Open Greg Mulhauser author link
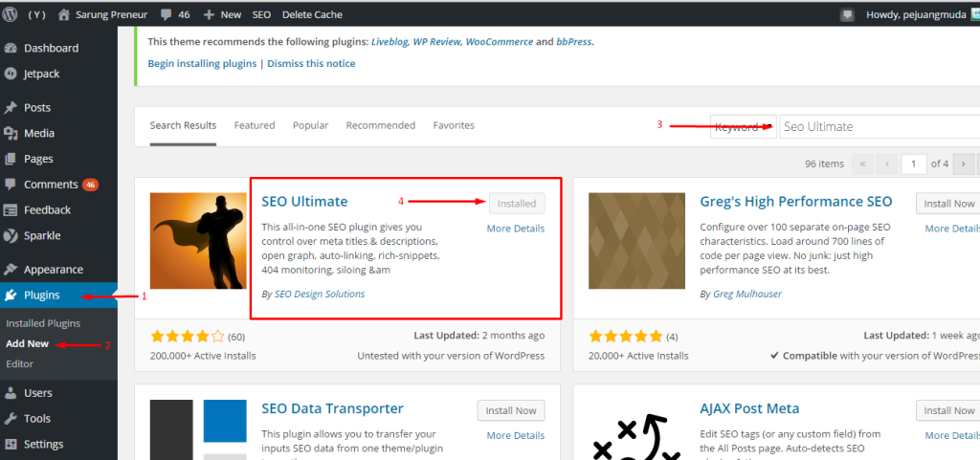 click(x=746, y=294)
